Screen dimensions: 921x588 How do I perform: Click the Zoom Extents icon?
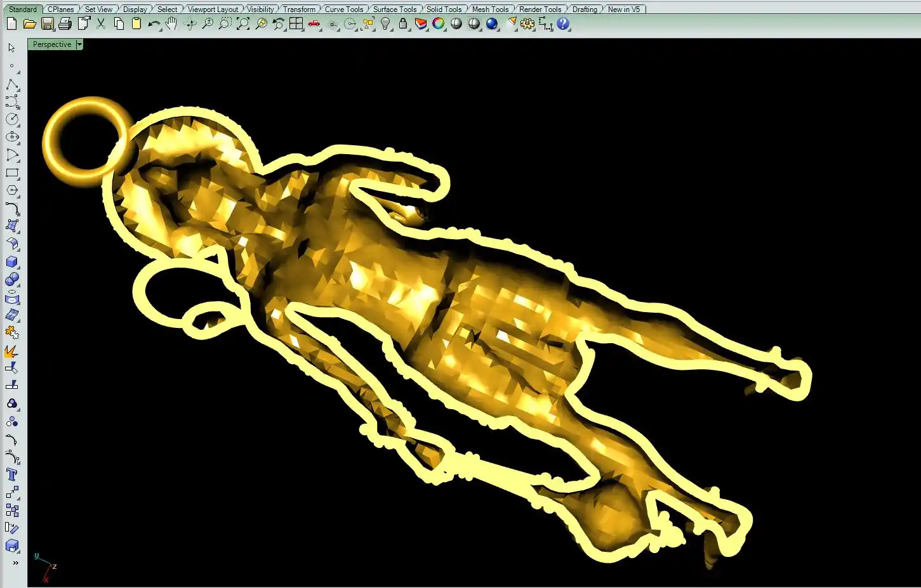[243, 24]
